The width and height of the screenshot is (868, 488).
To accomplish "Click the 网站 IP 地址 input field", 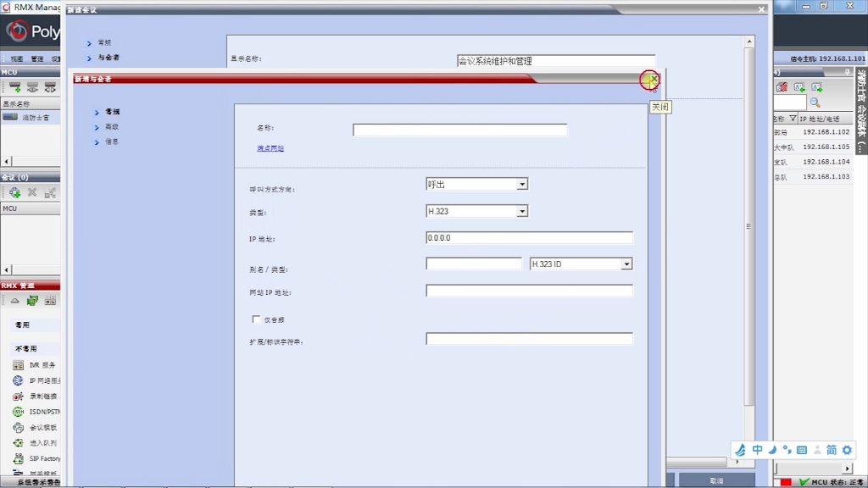I will [x=529, y=291].
